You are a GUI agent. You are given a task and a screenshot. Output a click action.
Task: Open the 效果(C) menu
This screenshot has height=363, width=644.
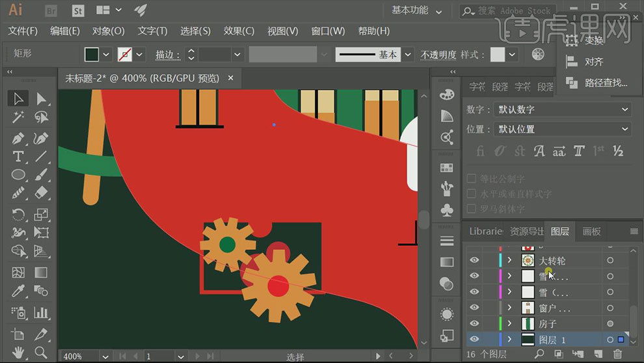239,31
